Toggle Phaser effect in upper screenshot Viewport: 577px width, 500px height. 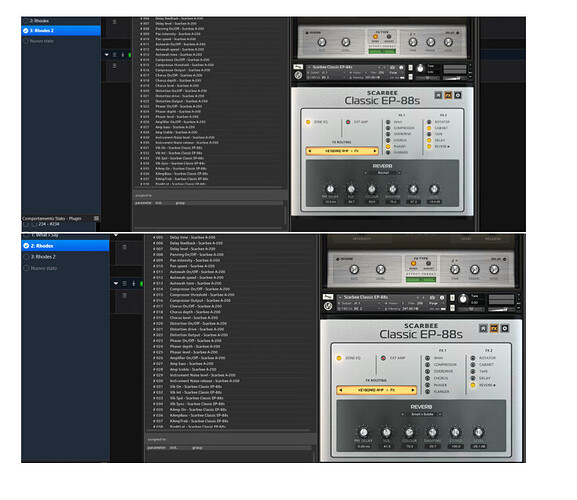(x=388, y=146)
